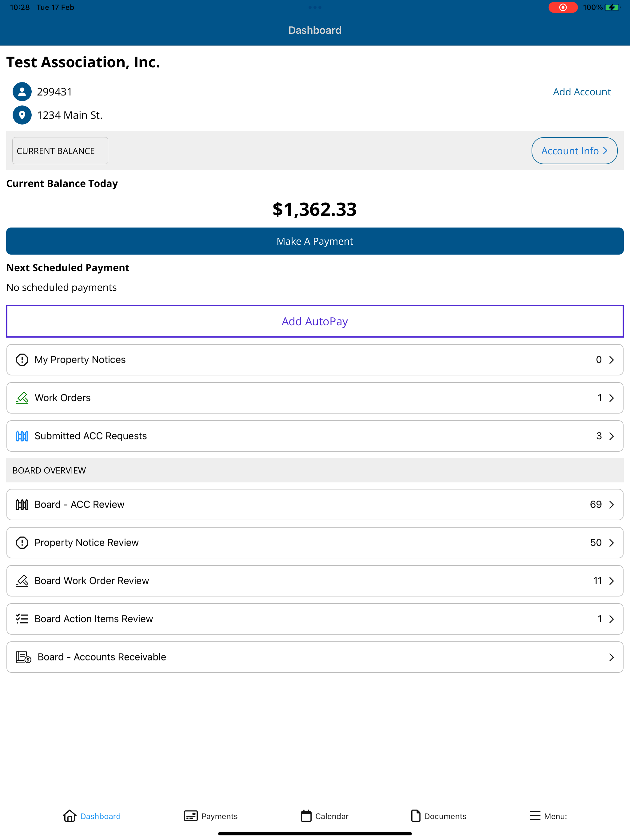630x840 pixels.
Task: Open Board - Accounts Receivable chevron arrow
Action: tap(611, 657)
